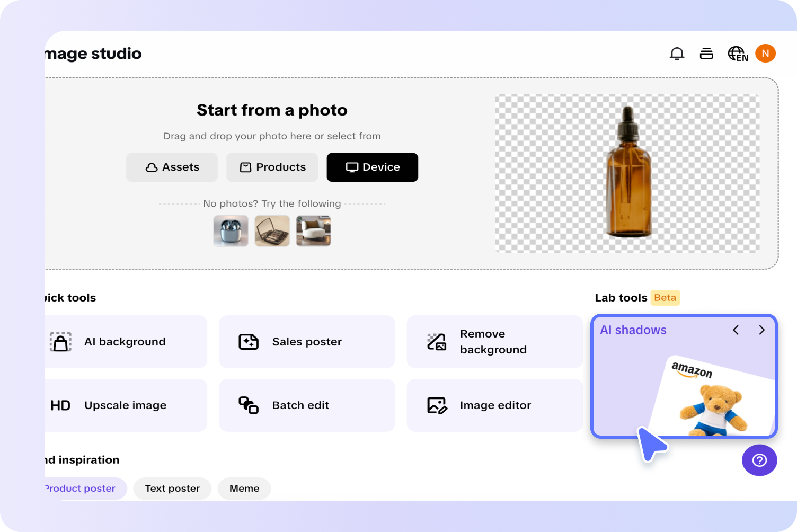Click the Sales poster tool icon
Screen dimensions: 797x532
[249, 342]
